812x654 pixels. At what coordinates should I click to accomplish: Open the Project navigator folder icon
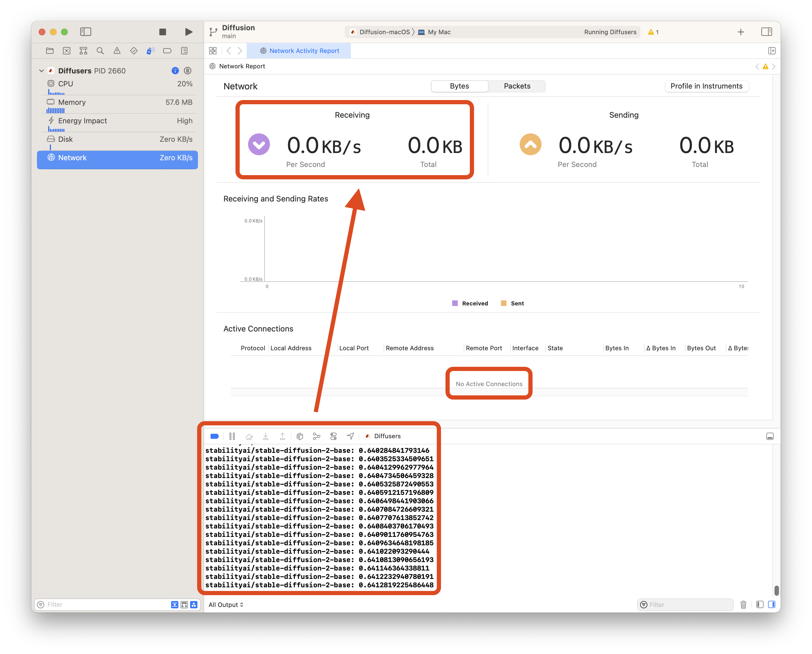pyautogui.click(x=50, y=50)
